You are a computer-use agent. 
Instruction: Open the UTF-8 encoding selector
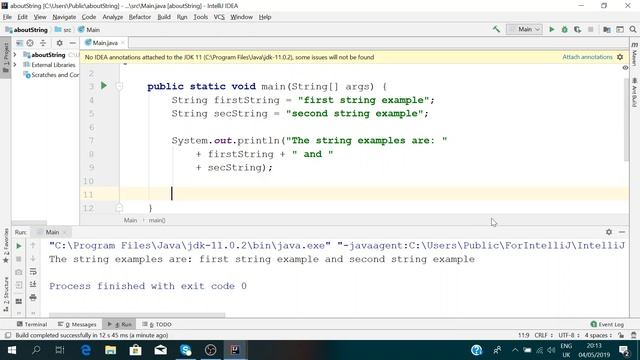tap(569, 335)
